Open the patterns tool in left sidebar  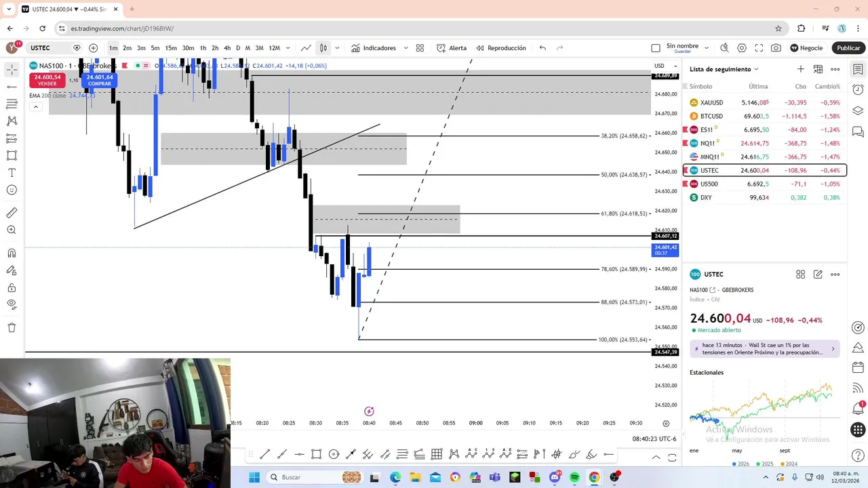click(x=12, y=121)
